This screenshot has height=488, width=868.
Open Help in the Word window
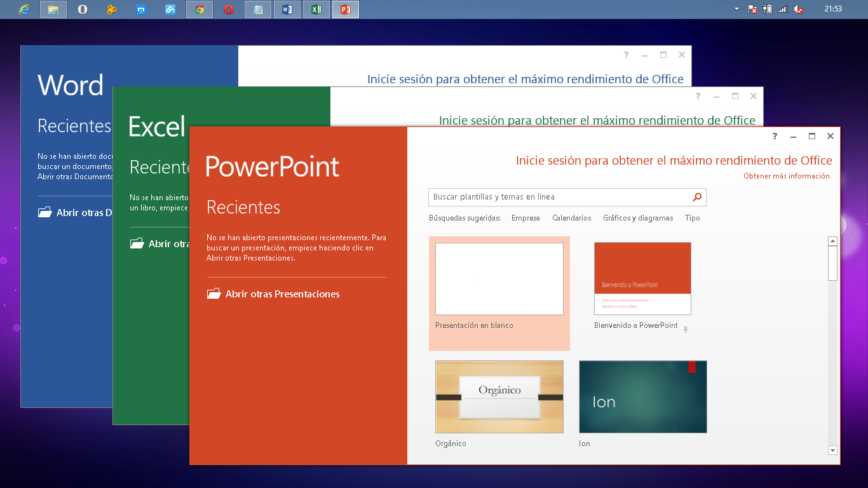[626, 55]
